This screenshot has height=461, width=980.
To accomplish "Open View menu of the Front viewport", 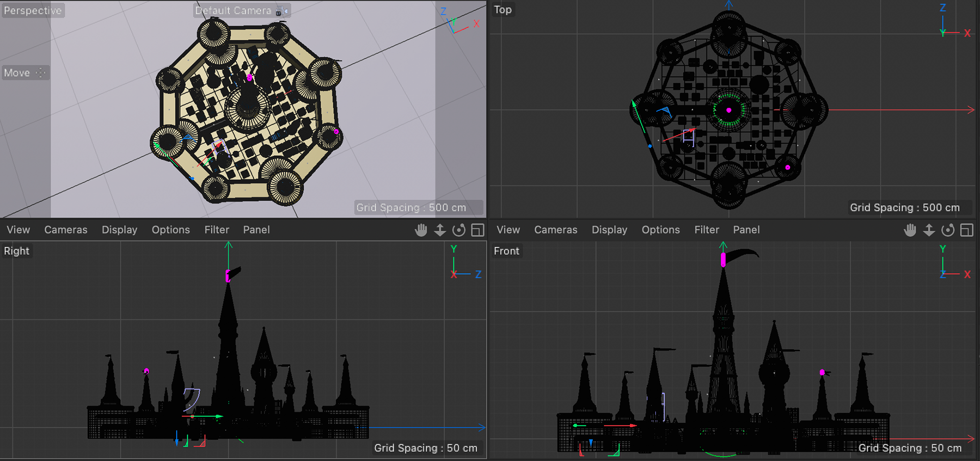I will 508,230.
